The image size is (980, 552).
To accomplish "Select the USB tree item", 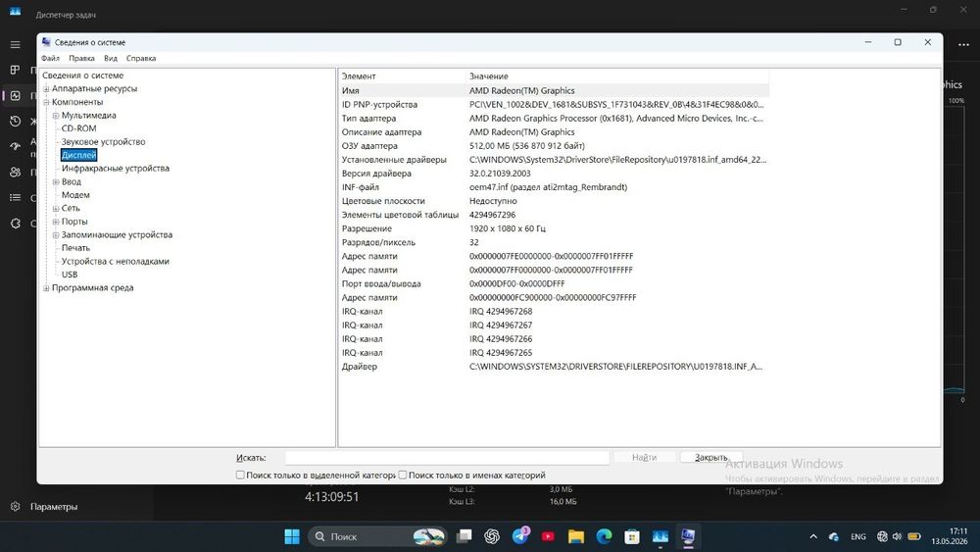I will (70, 275).
